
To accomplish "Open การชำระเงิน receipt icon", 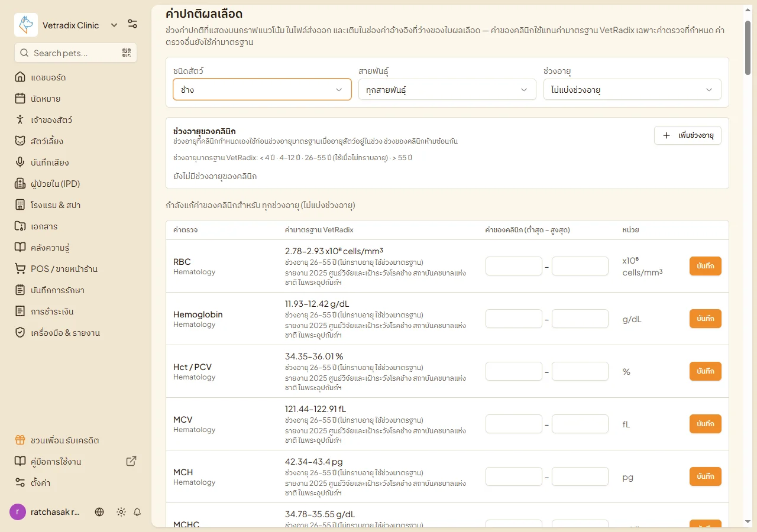I will click(20, 312).
